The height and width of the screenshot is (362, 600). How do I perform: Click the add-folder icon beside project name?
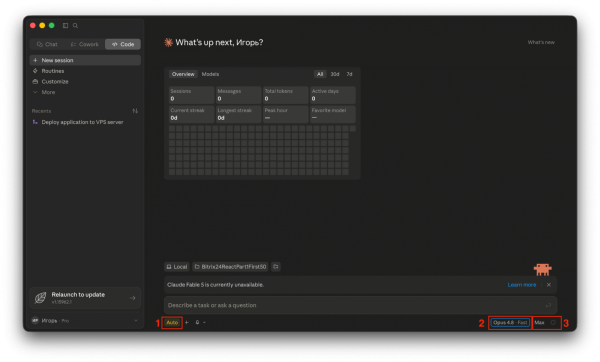276,267
